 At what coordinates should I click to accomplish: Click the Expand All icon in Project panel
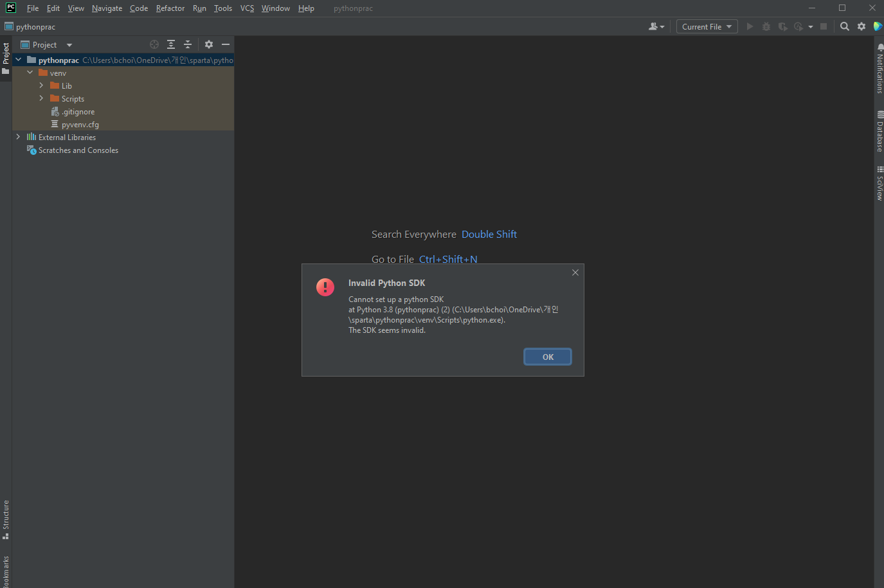tap(171, 44)
